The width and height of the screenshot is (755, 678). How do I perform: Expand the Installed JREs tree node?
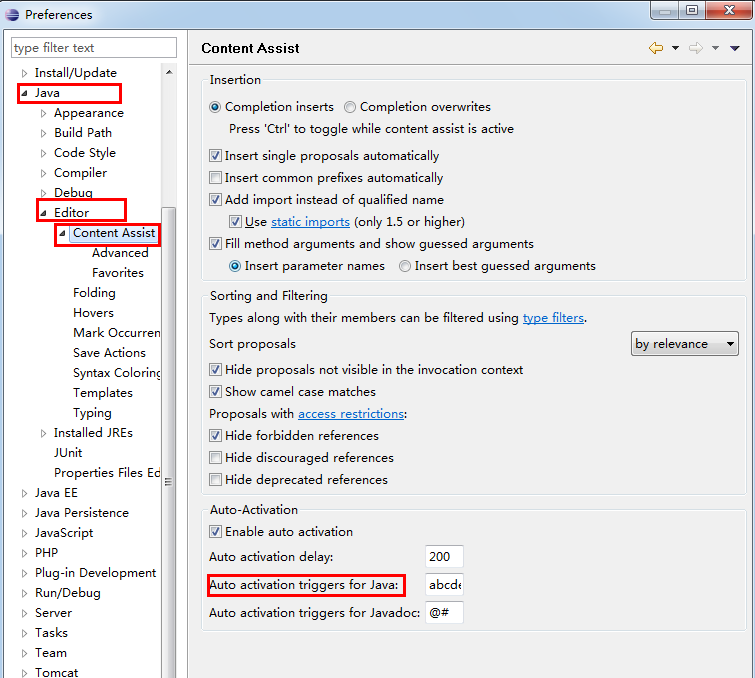click(43, 433)
